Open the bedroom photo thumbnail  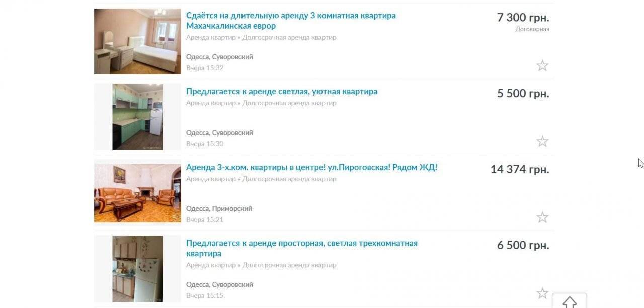point(137,41)
